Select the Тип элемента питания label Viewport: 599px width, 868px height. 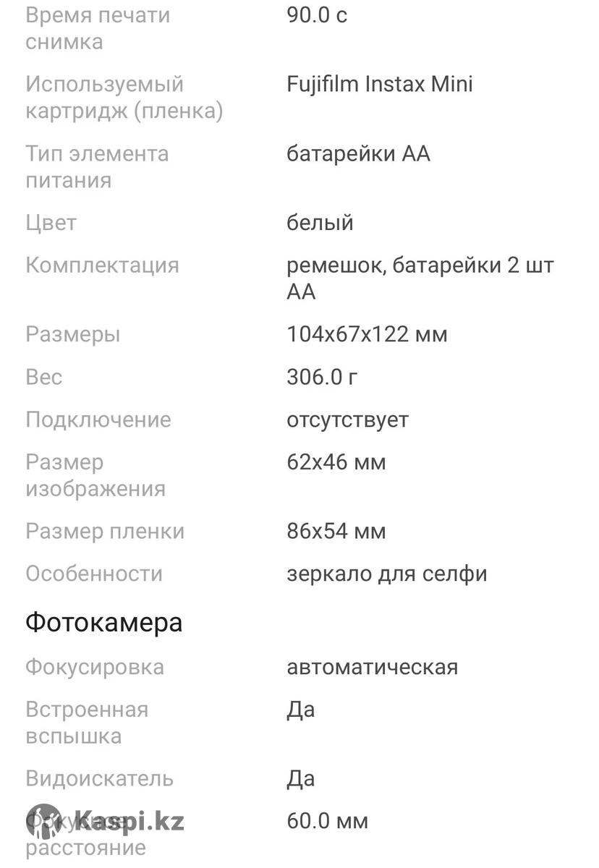pyautogui.click(x=97, y=166)
